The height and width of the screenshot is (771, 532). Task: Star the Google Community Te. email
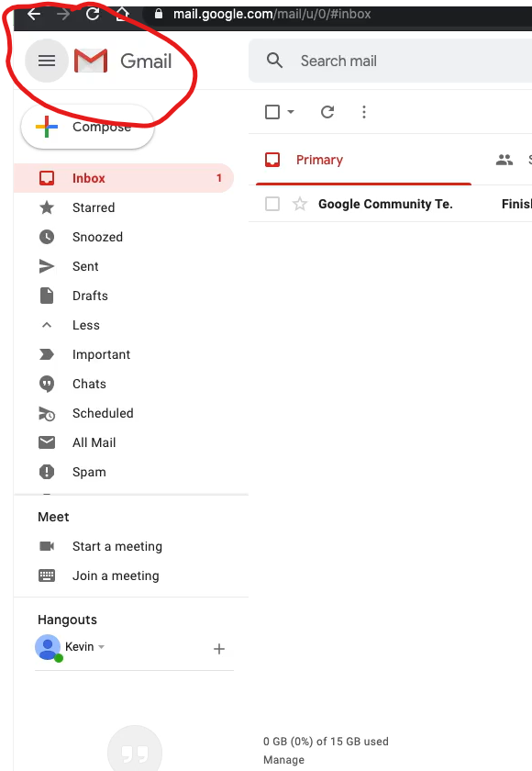300,204
